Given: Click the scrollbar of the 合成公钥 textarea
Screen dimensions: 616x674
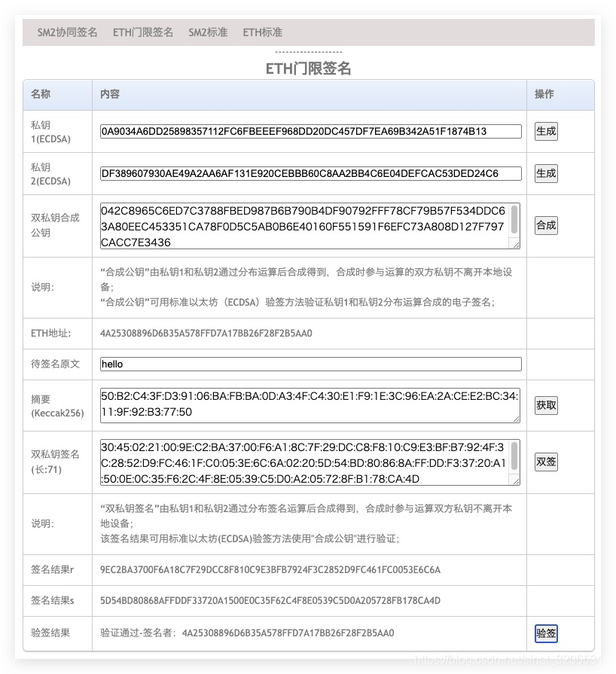Looking at the screenshot, I should pos(514,220).
